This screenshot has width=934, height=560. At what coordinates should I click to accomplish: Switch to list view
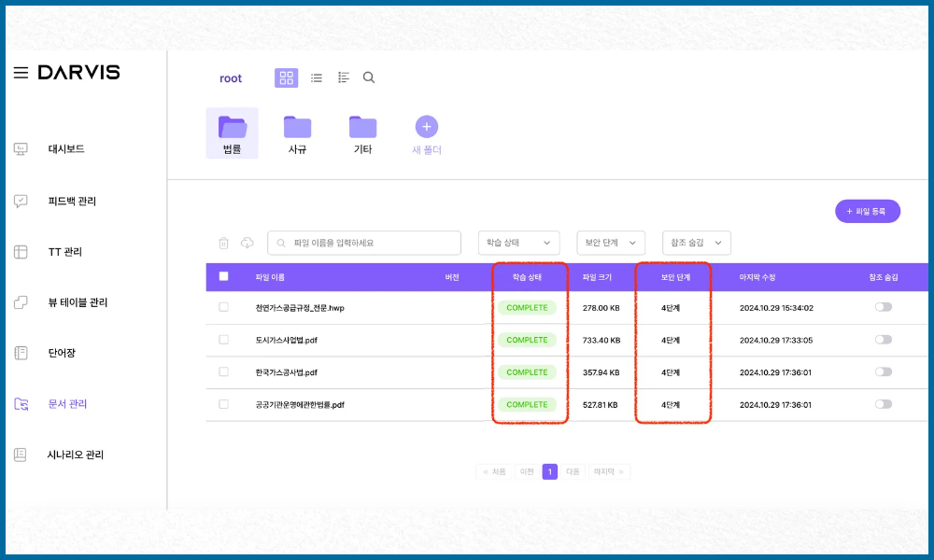click(317, 77)
